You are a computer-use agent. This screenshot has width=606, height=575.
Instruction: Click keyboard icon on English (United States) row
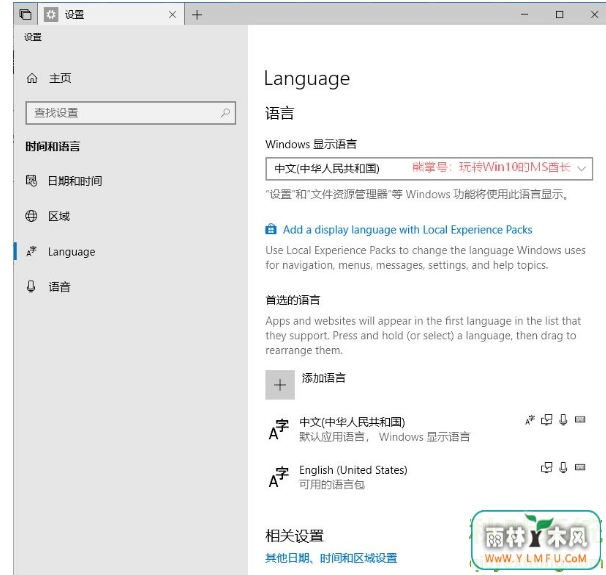(580, 467)
